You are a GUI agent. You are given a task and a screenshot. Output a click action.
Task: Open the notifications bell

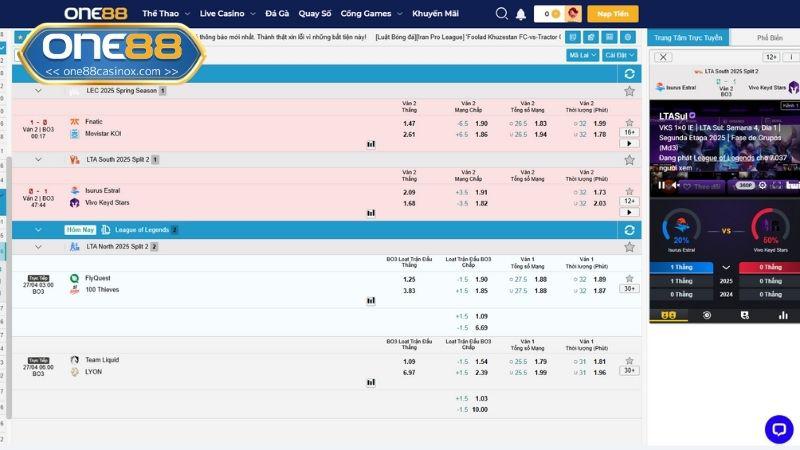pyautogui.click(x=521, y=14)
